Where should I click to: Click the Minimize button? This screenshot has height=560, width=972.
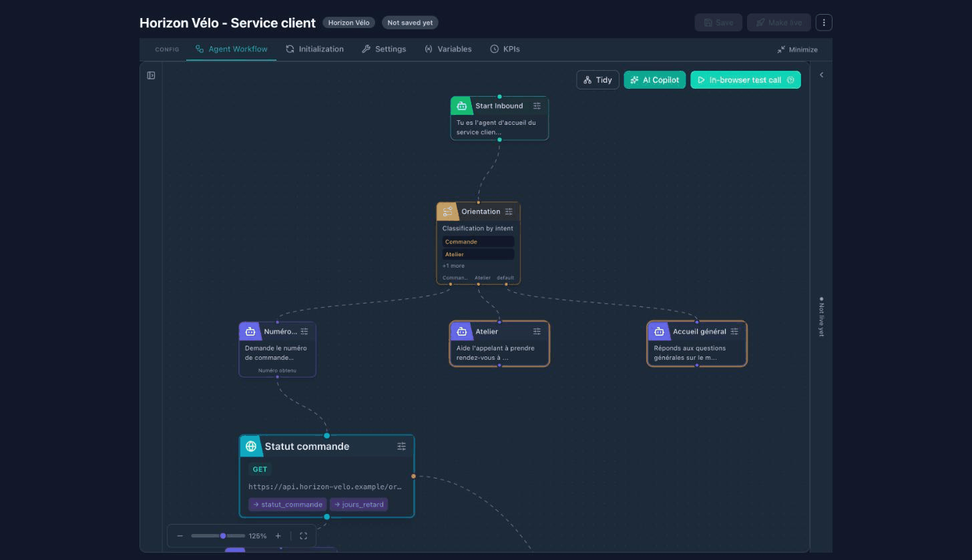point(797,49)
